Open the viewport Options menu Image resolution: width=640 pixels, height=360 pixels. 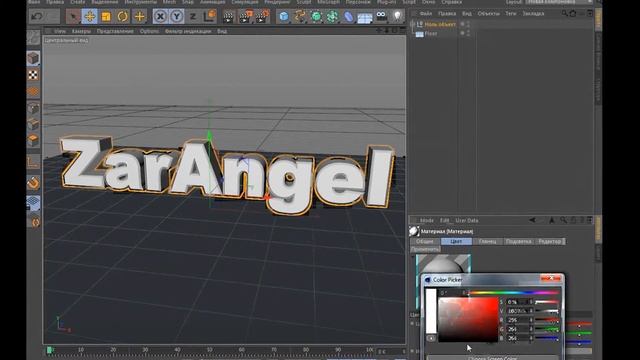point(149,31)
